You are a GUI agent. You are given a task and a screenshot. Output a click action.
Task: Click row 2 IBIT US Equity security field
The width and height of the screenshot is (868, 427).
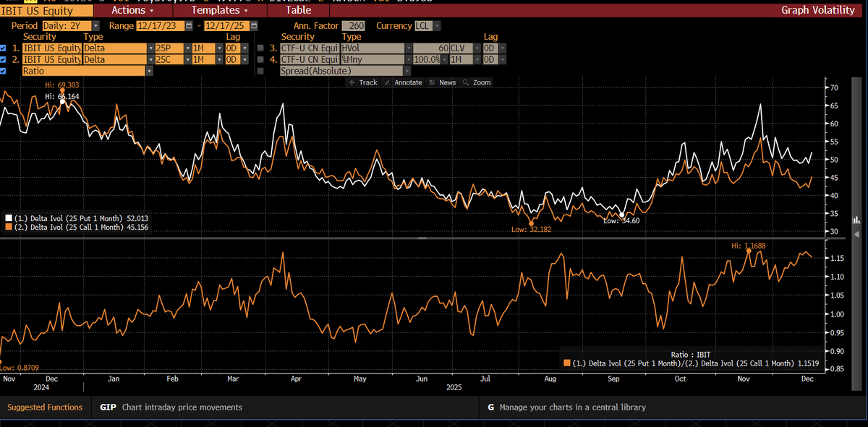pyautogui.click(x=51, y=59)
